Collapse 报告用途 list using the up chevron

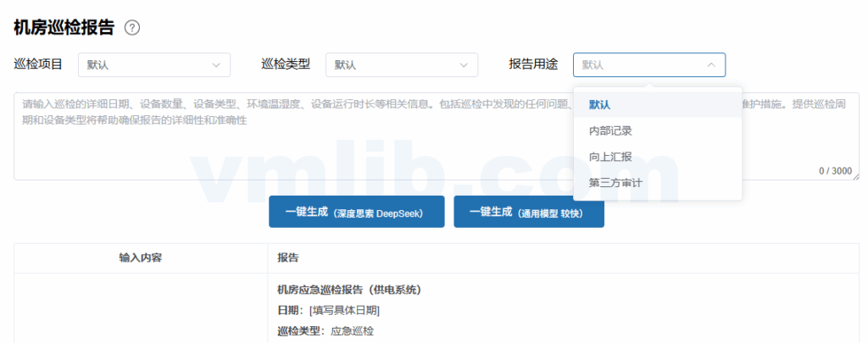coord(710,64)
